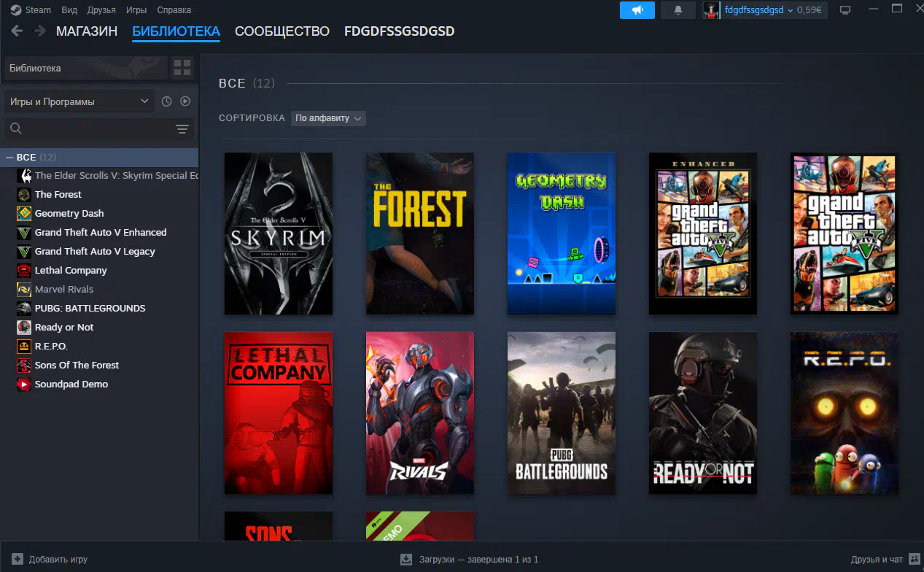Screen dimensions: 924x572
Task: Open the FDGDFSSGSDGSD profile tab
Action: [x=400, y=31]
